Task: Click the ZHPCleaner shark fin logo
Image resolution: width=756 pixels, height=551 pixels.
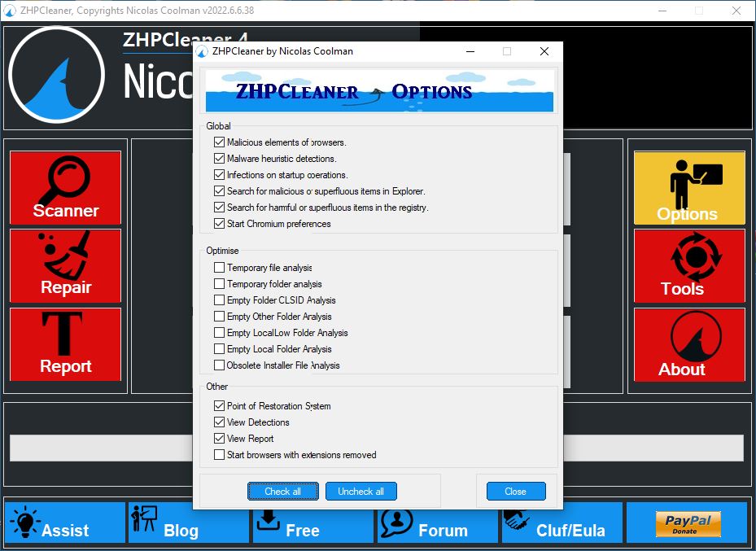Action: tap(56, 75)
